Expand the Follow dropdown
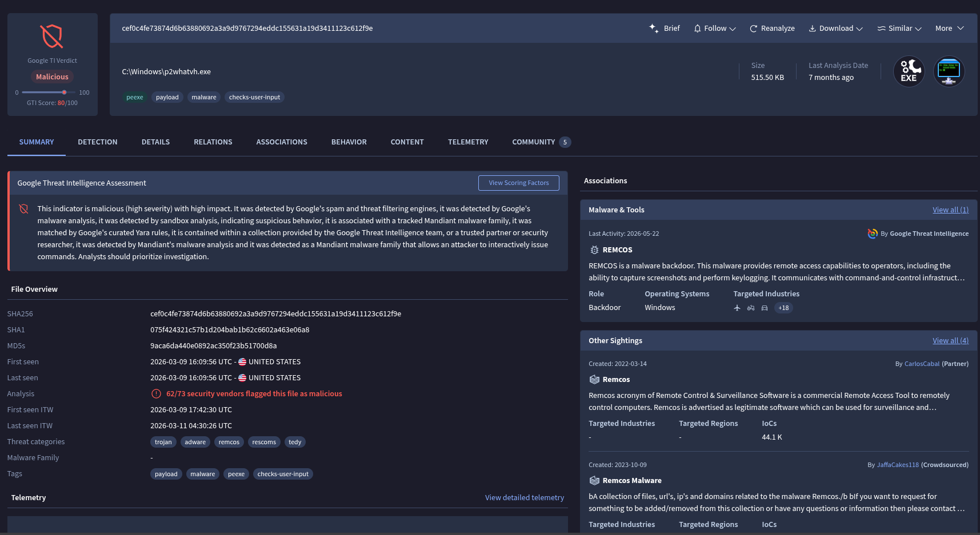The image size is (980, 535). point(733,29)
